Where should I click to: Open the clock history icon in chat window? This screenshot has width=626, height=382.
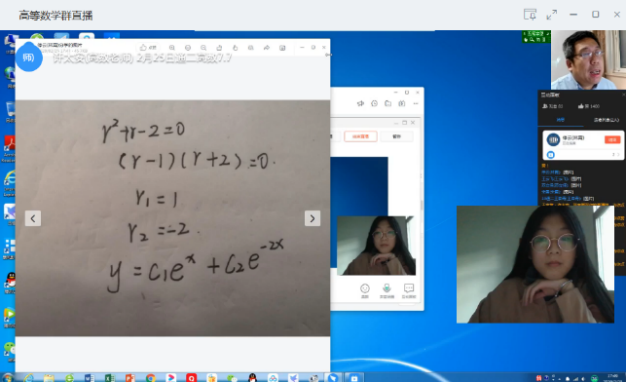[374, 103]
